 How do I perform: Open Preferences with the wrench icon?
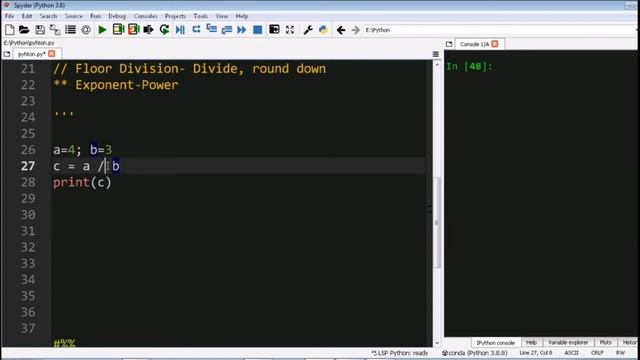point(308,30)
